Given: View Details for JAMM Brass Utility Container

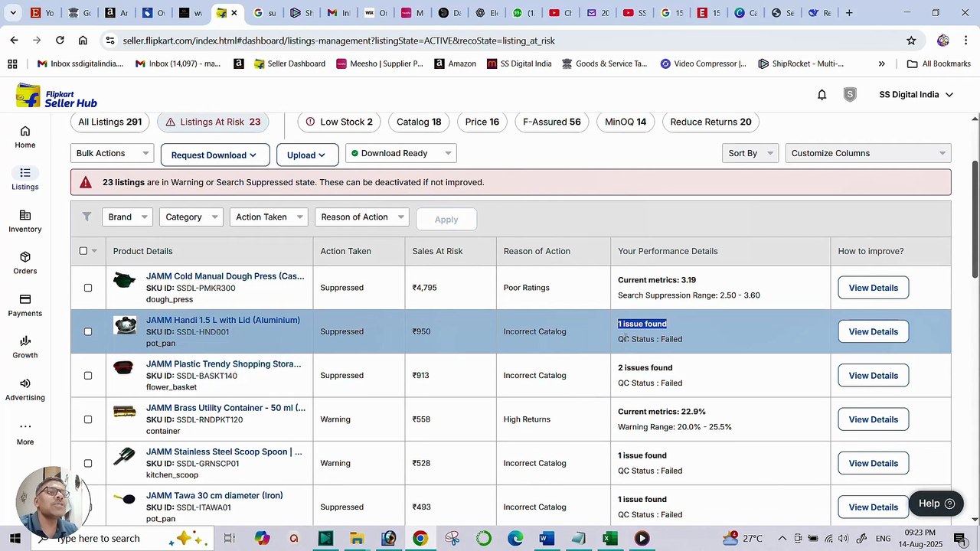Looking at the screenshot, I should click(x=873, y=419).
